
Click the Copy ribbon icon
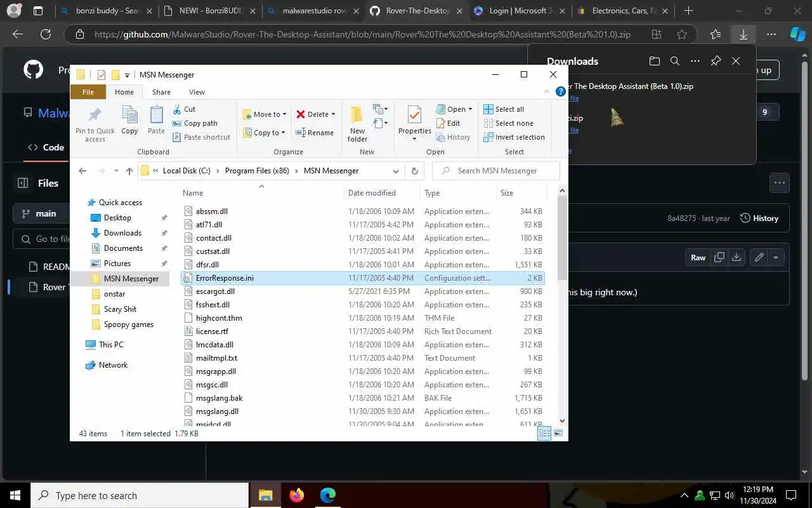tap(129, 121)
